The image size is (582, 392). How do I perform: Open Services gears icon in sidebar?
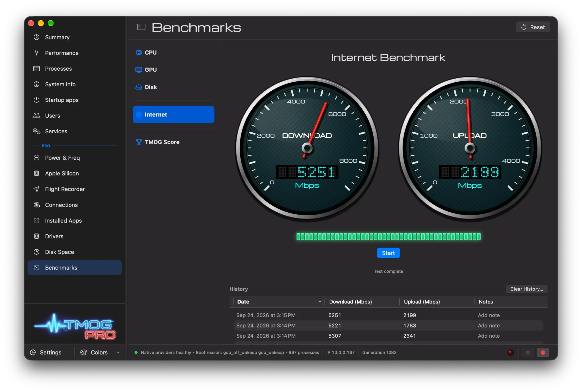click(x=37, y=131)
